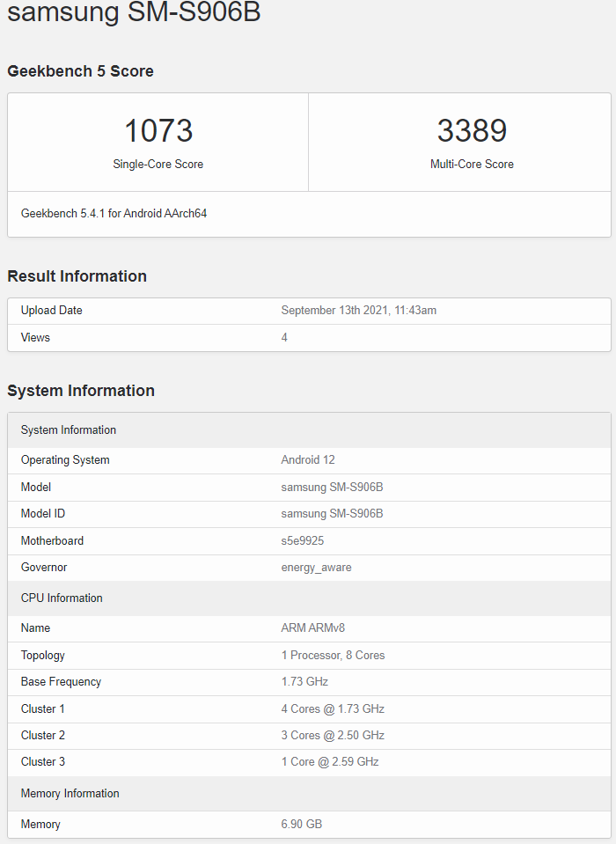Click the Result Information heading
This screenshot has height=844, width=616.
click(x=77, y=276)
